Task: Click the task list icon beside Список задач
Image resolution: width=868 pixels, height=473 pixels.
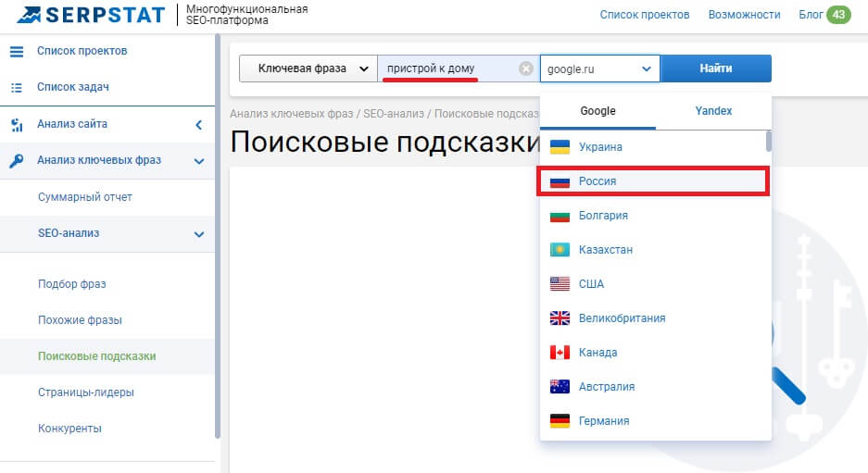Action: point(17,87)
